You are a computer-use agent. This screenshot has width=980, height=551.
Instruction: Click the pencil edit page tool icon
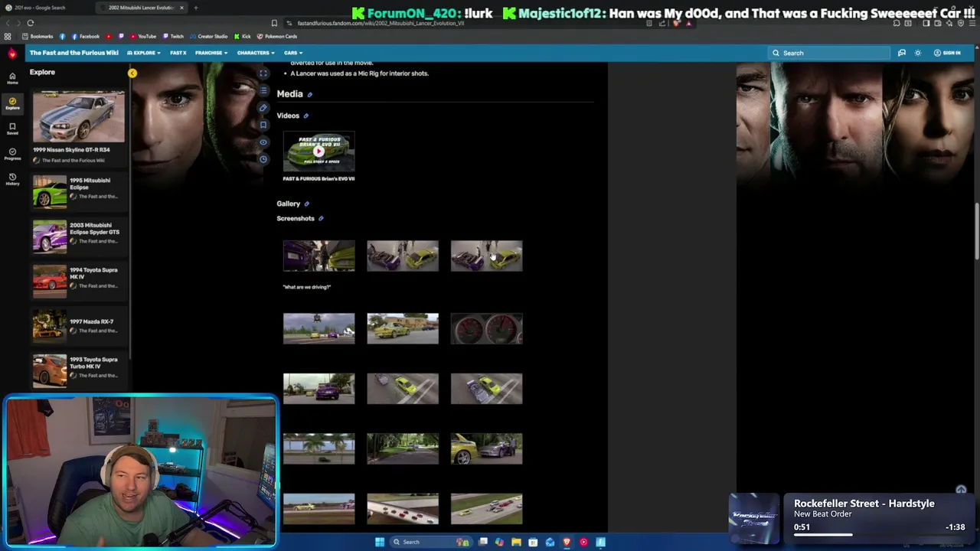[x=263, y=108]
